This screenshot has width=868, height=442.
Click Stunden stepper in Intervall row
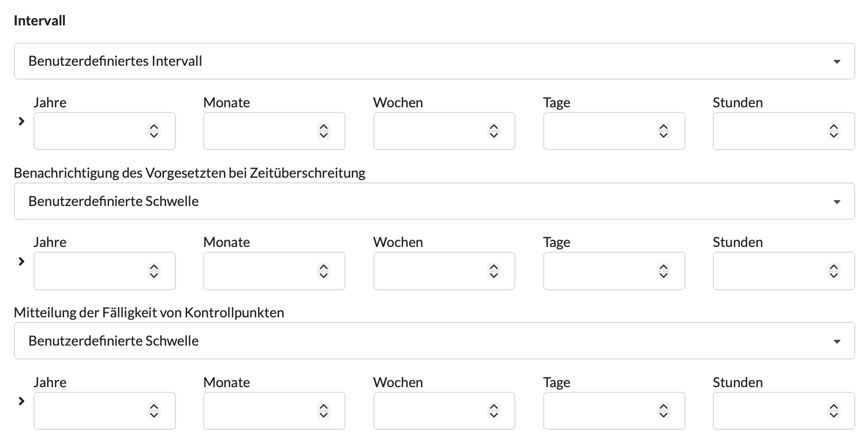833,131
